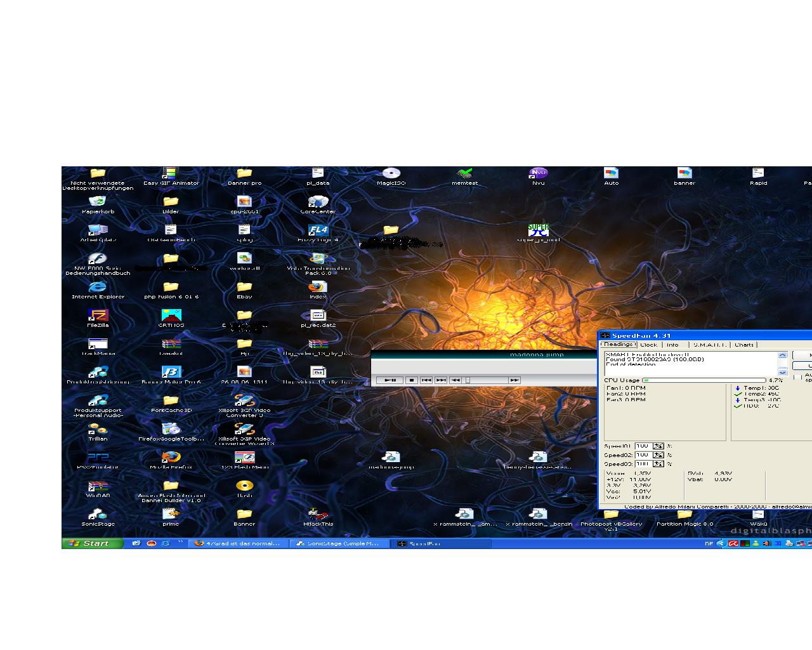Select the memtest desktop icon

(464, 173)
